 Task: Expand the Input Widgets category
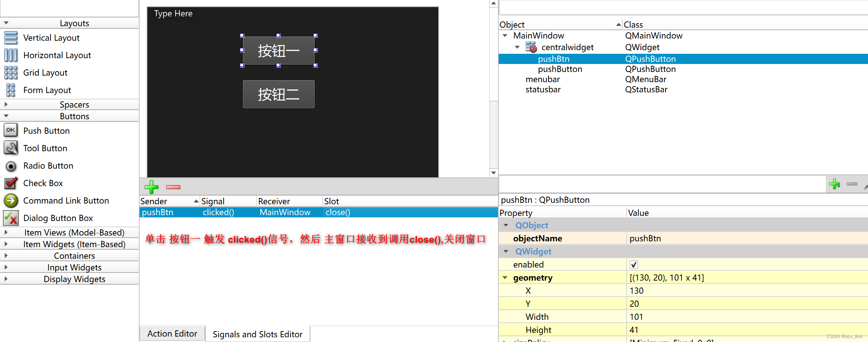click(6, 267)
